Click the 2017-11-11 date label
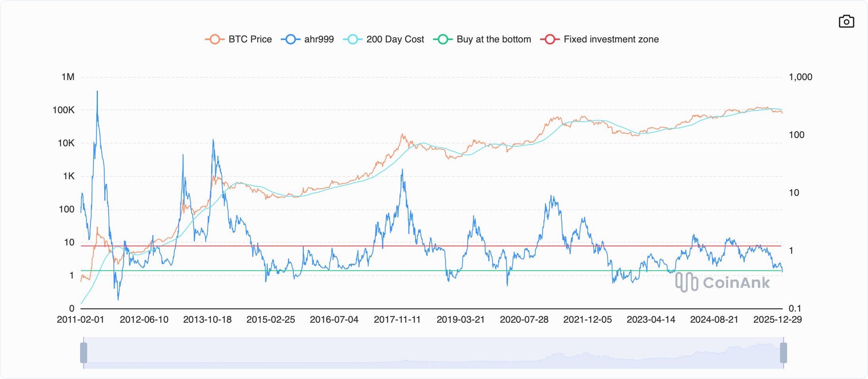 pyautogui.click(x=397, y=320)
